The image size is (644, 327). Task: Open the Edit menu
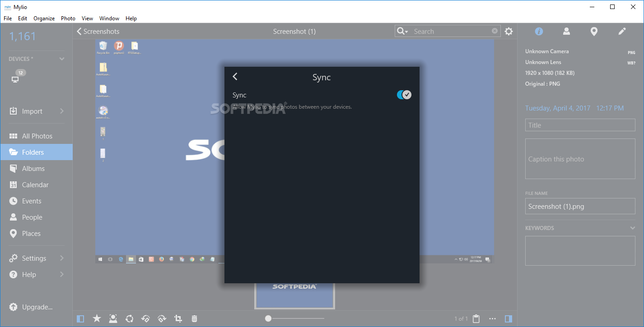click(x=23, y=18)
